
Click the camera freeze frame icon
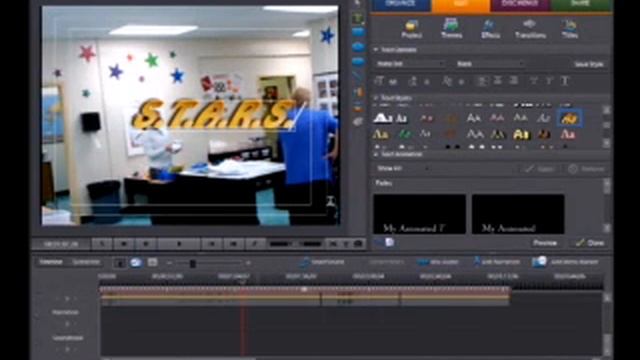[358, 244]
